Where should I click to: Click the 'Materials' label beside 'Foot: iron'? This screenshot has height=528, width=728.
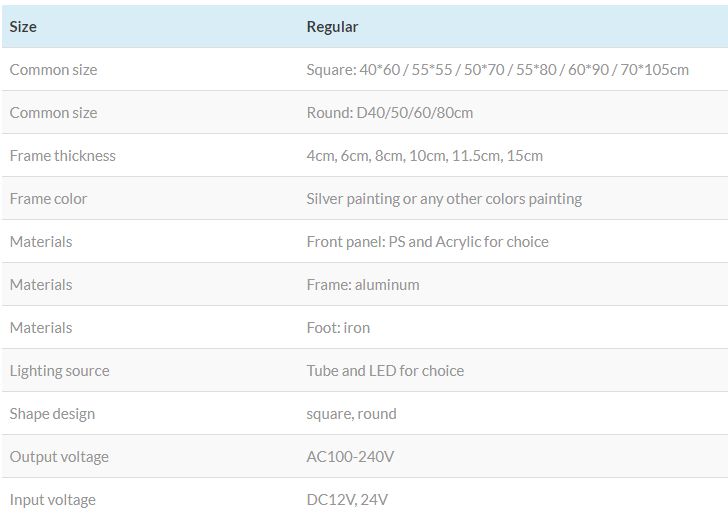(x=41, y=328)
